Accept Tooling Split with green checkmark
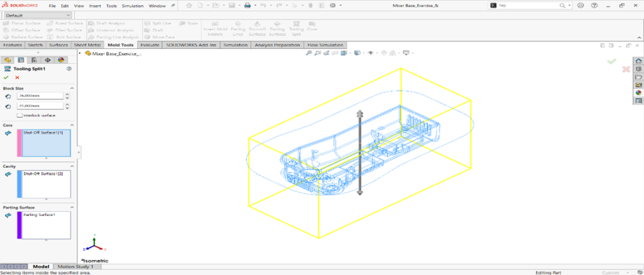The image size is (644, 275). (x=7, y=77)
